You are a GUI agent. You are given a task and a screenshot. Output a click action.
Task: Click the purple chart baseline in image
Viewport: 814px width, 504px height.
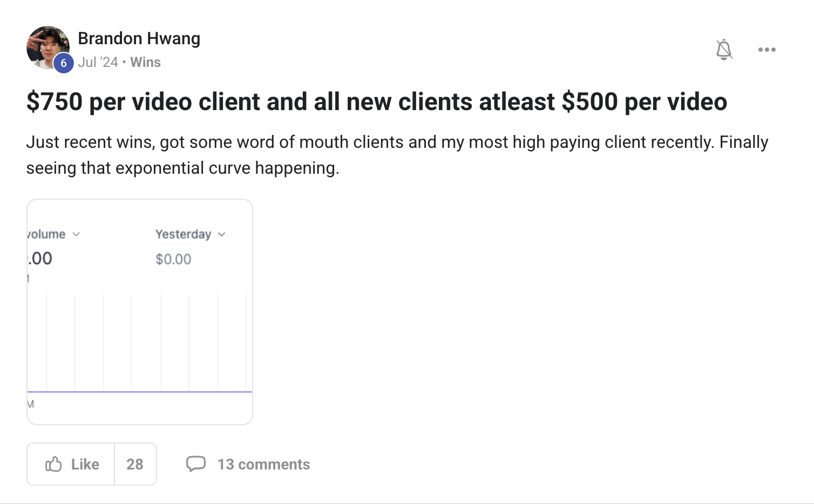click(140, 392)
